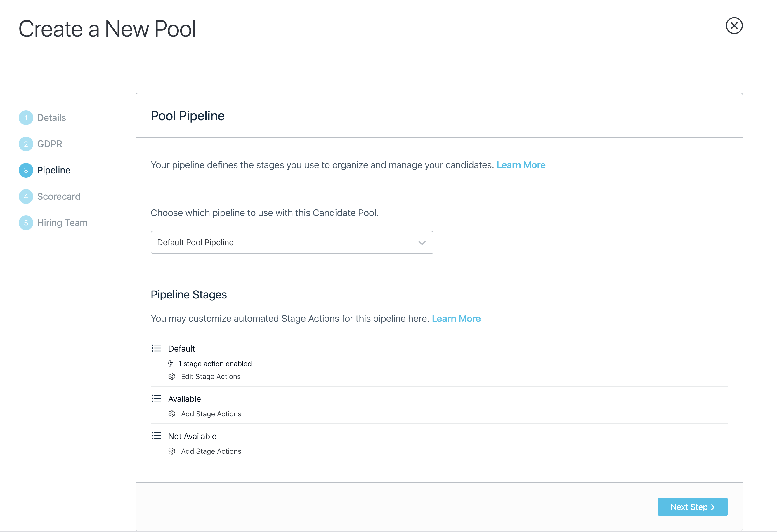Click the gear icon under Available stage
The width and height of the screenshot is (777, 532).
click(x=172, y=414)
